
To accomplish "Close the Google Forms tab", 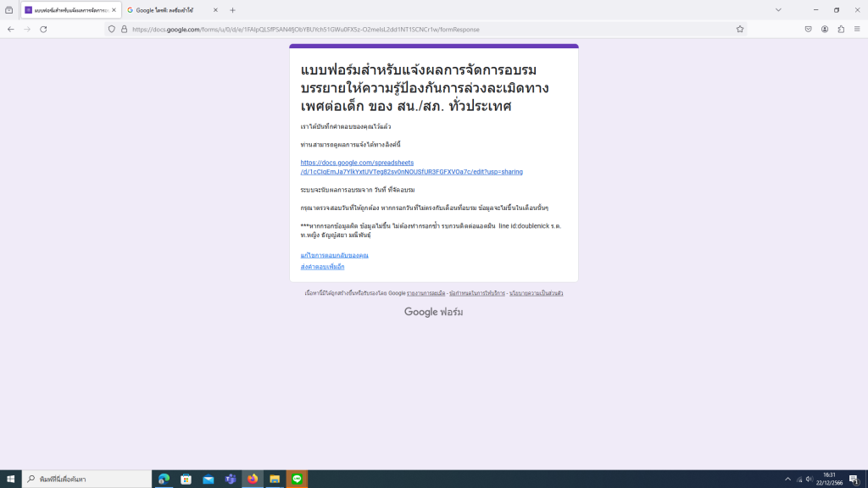I will pos(114,10).
